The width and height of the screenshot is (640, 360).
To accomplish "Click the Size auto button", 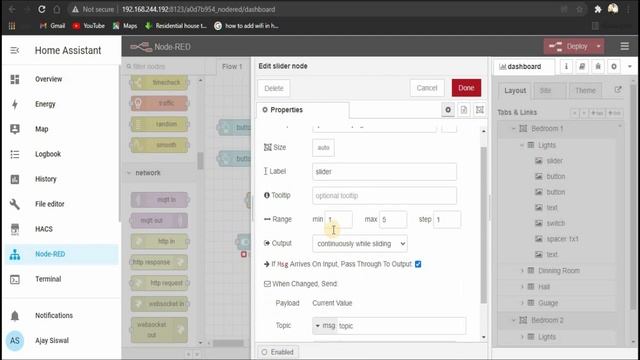I will [x=323, y=148].
